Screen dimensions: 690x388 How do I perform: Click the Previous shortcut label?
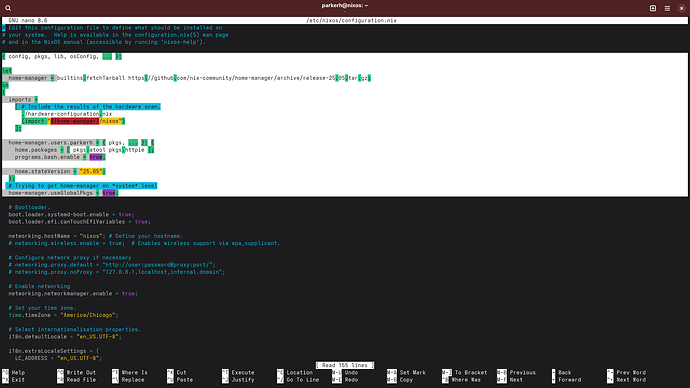(523, 373)
